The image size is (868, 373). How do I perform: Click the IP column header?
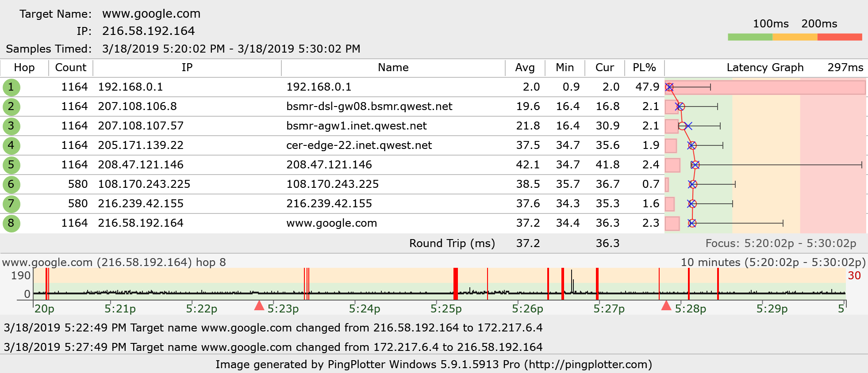click(x=187, y=68)
